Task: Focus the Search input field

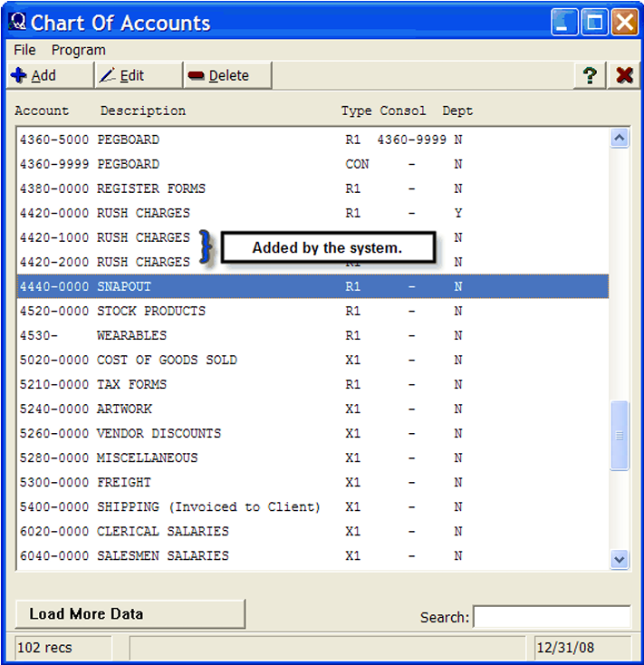Action: click(x=552, y=617)
